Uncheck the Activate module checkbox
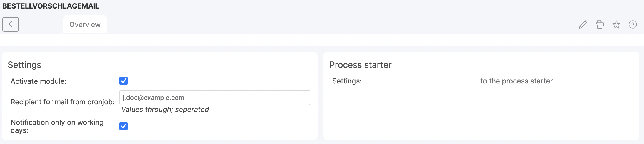Screen dimensions: 644x144 coord(123,81)
